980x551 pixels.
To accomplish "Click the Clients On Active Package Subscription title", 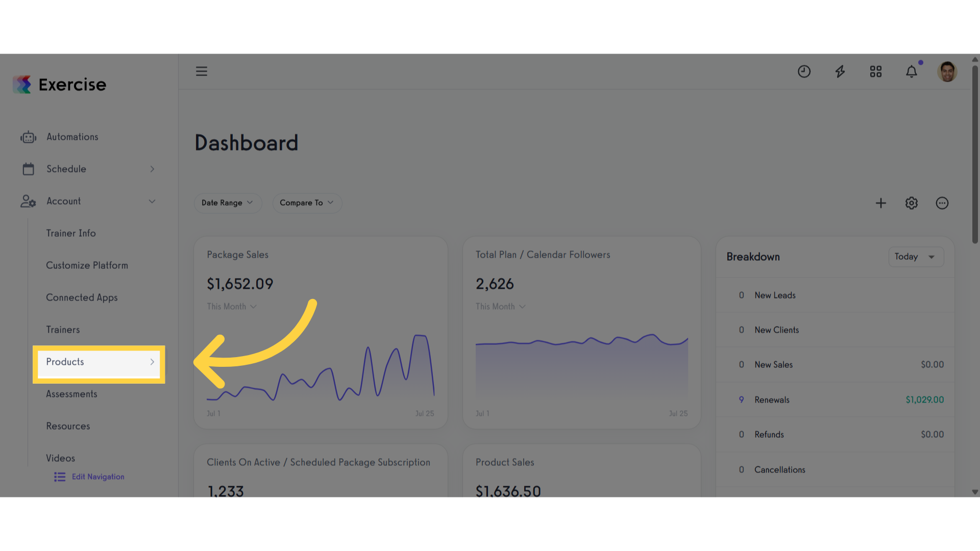I will pos(318,462).
